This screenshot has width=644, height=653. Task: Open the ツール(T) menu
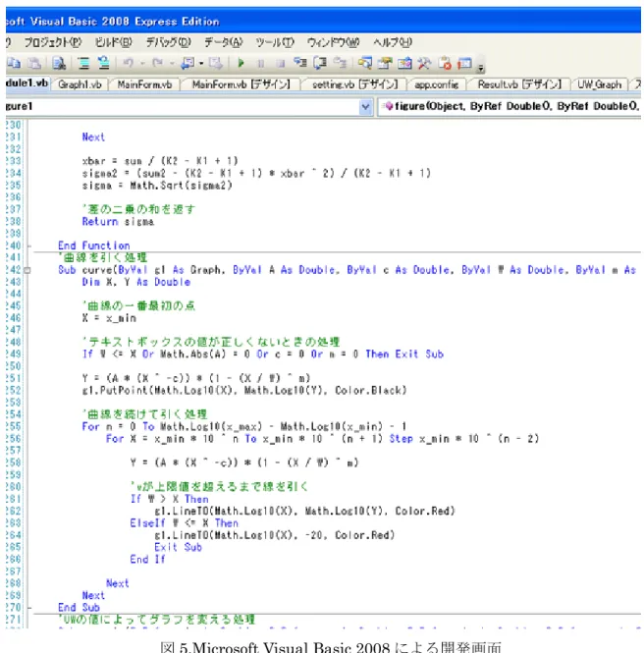pyautogui.click(x=274, y=42)
